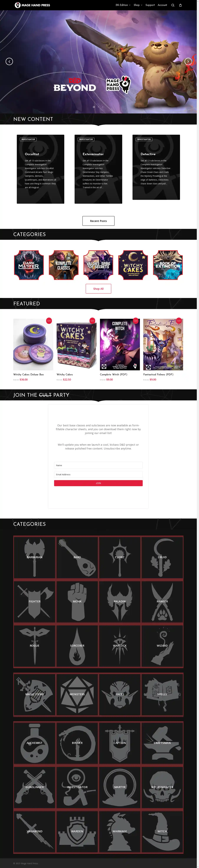Open the Sorcerer flame category tile

[77, 646]
